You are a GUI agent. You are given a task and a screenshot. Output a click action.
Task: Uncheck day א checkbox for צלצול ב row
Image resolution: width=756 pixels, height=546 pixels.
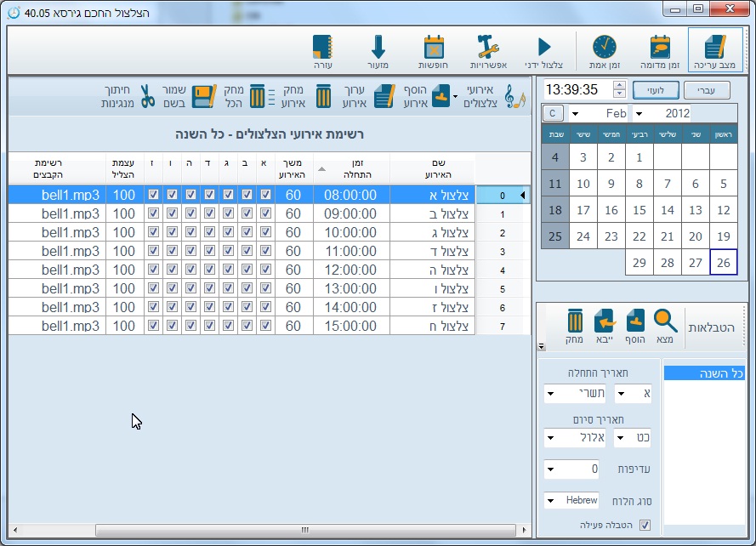pyautogui.click(x=265, y=213)
